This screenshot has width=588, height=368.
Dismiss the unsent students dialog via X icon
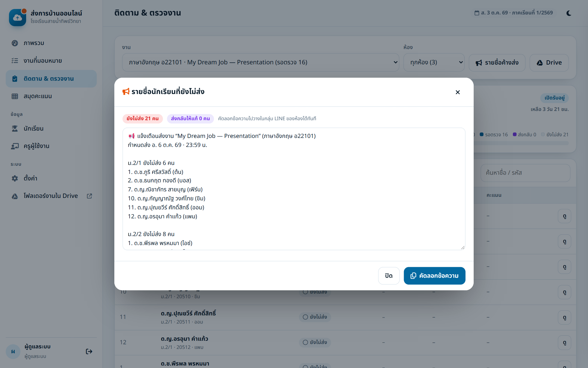(x=458, y=92)
